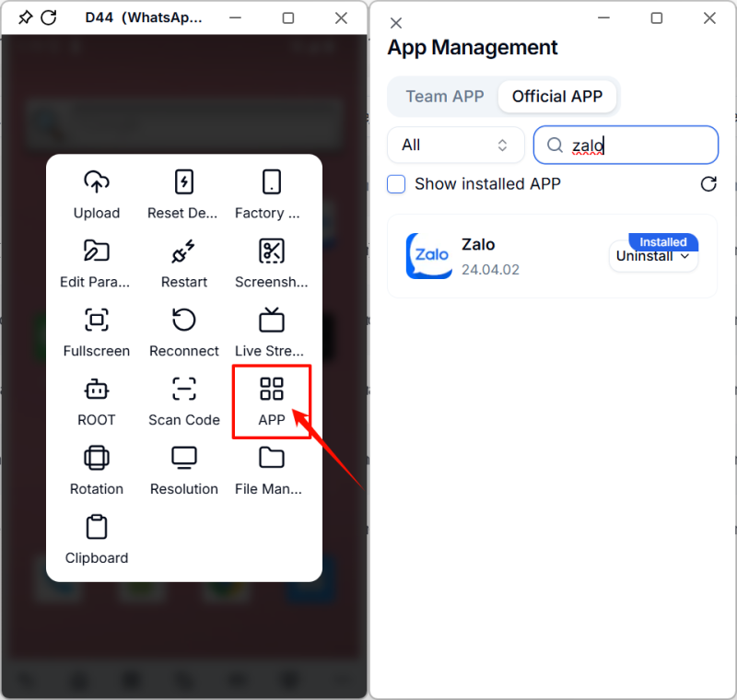Enable ROOT using the robot icon
737x700 pixels.
97,389
